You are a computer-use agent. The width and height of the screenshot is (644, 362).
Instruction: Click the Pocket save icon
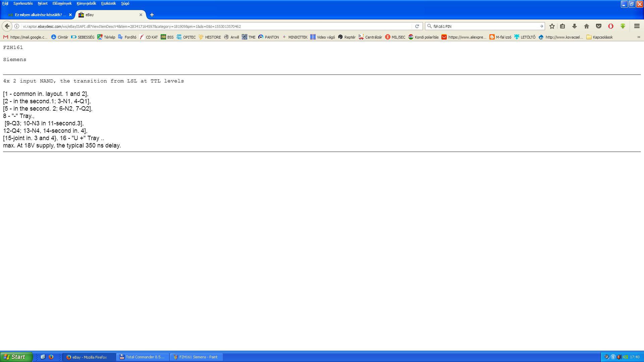tap(598, 26)
